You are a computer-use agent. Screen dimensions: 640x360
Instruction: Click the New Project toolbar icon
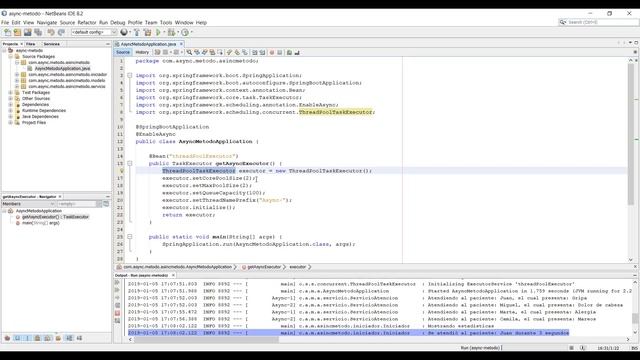pyautogui.click(x=17, y=32)
